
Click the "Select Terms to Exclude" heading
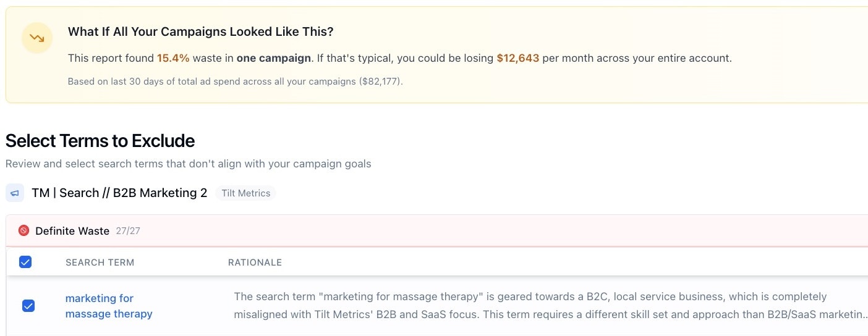click(100, 141)
